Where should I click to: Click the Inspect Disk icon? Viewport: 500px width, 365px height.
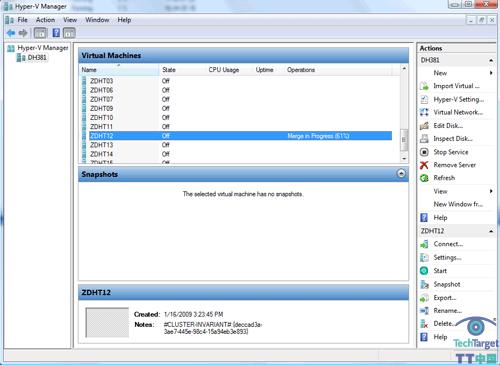(x=424, y=139)
